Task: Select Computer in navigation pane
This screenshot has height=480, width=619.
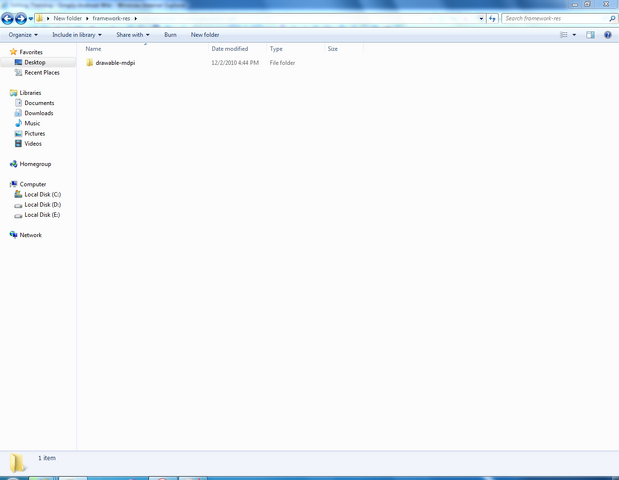Action: tap(33, 184)
